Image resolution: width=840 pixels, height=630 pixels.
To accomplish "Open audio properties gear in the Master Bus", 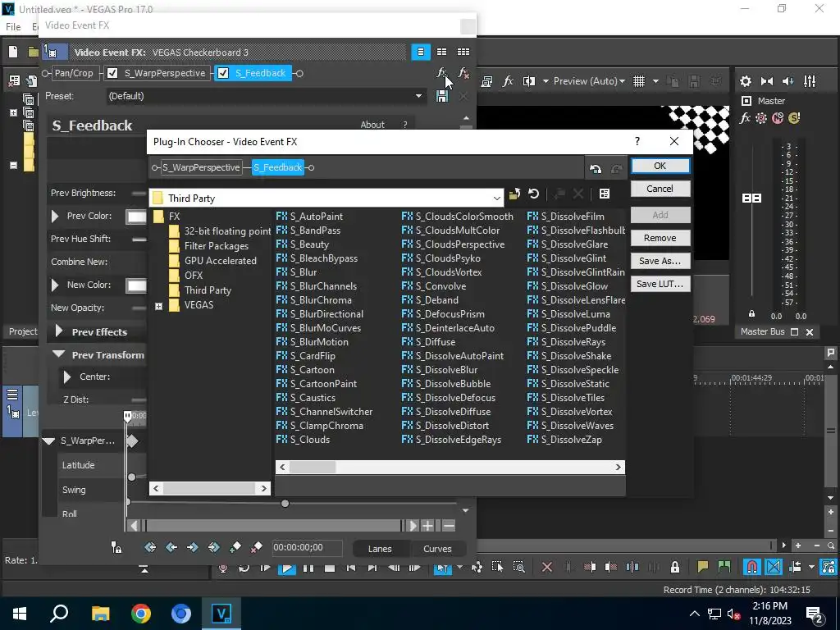I will [x=745, y=81].
